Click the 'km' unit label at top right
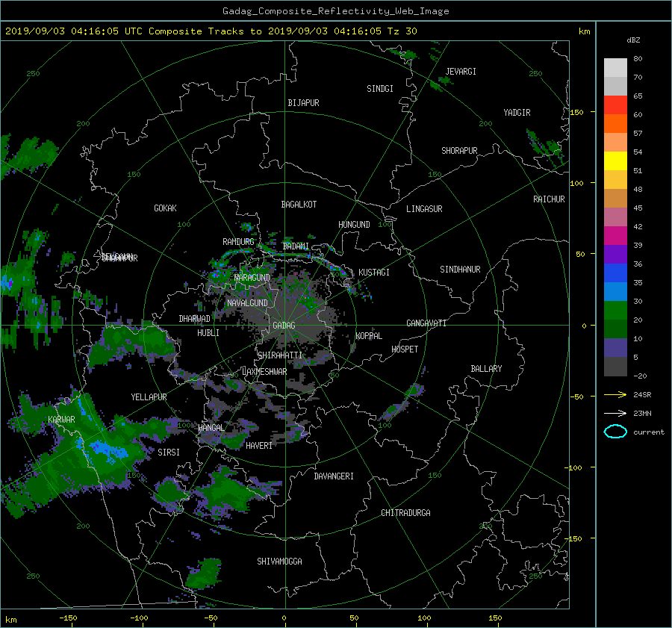 (x=584, y=31)
